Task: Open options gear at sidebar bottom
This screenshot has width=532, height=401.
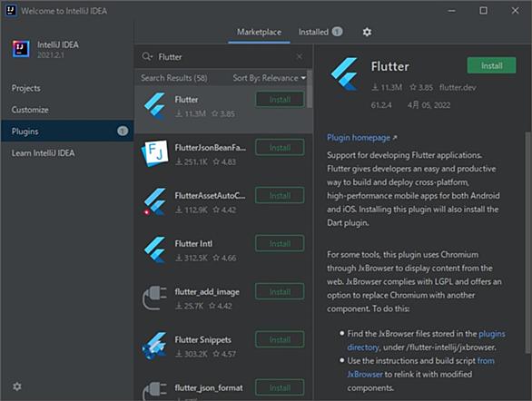Action: (17, 386)
